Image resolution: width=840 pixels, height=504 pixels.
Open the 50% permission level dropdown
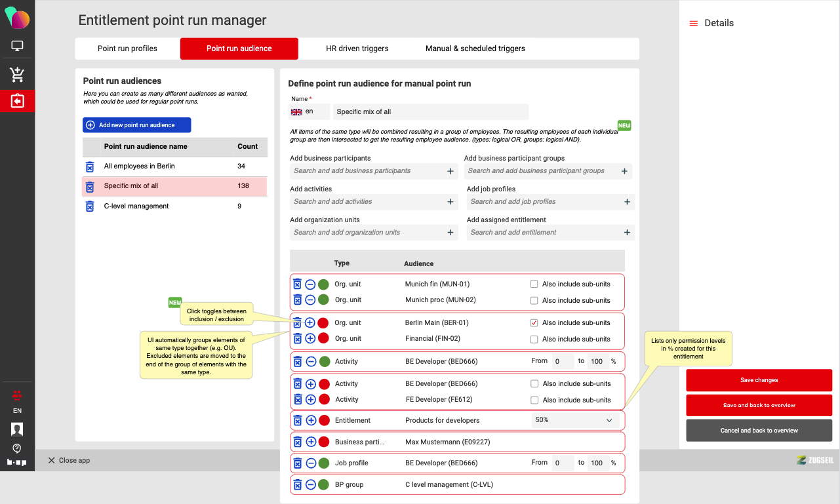pyautogui.click(x=575, y=420)
